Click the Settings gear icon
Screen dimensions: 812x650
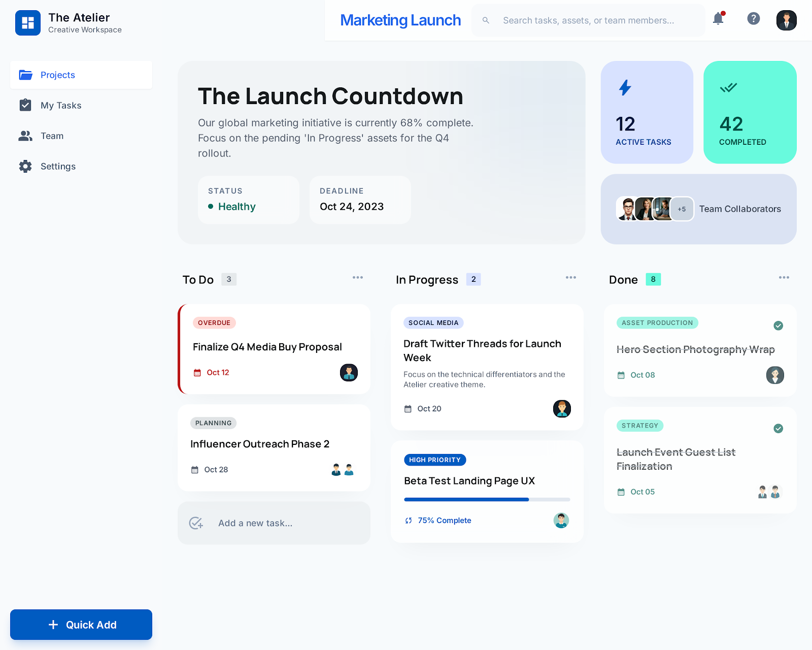click(x=25, y=166)
